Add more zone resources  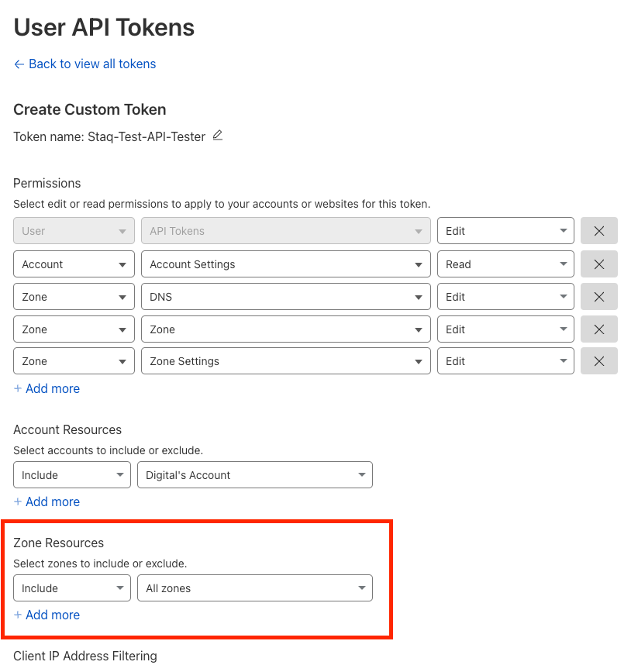pyautogui.click(x=47, y=615)
